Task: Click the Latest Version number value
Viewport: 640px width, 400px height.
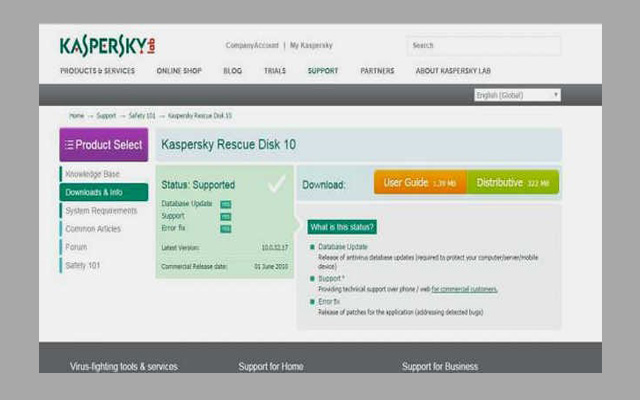Action: coord(275,247)
